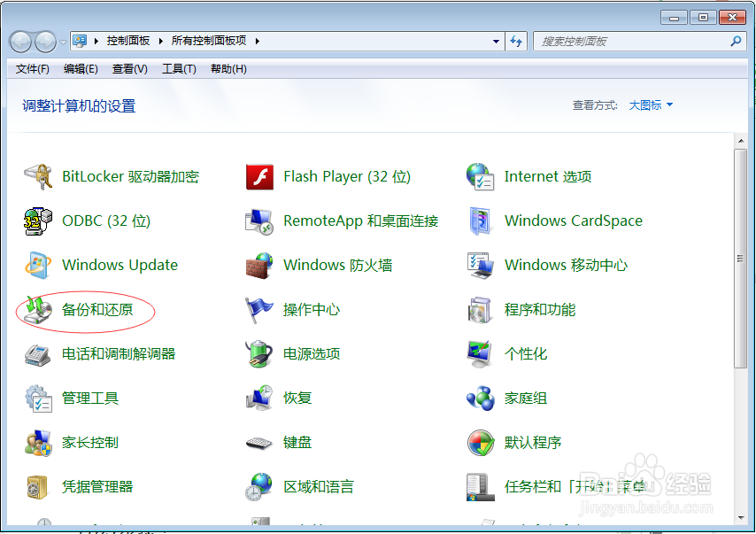Open the 管理工具 link text
The image size is (756, 534).
[x=90, y=399]
